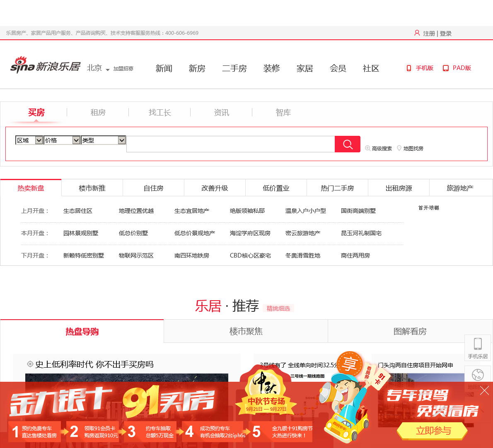Open the 会员 menu
This screenshot has width=493, height=448.
pos(338,68)
